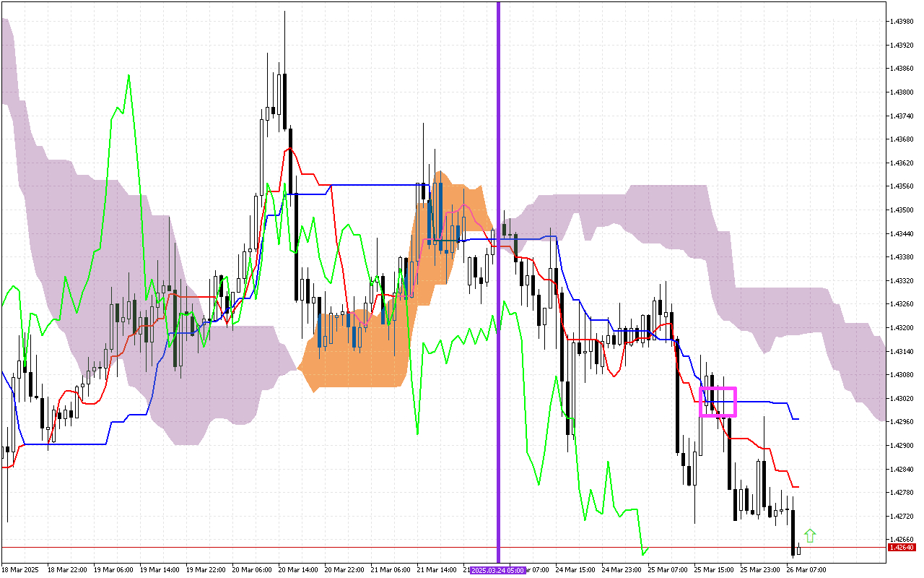The height and width of the screenshot is (578, 924).
Task: Click the 25 Mar 07:00 time label
Action: point(666,570)
